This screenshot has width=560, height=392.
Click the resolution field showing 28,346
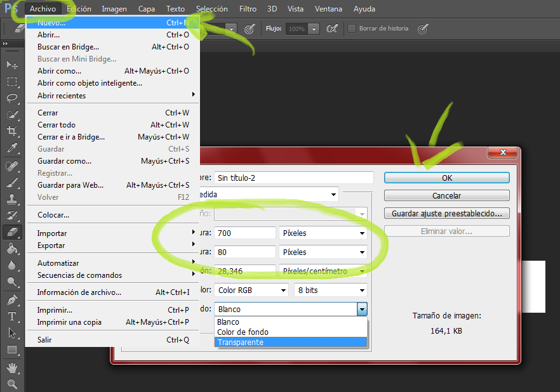(245, 271)
